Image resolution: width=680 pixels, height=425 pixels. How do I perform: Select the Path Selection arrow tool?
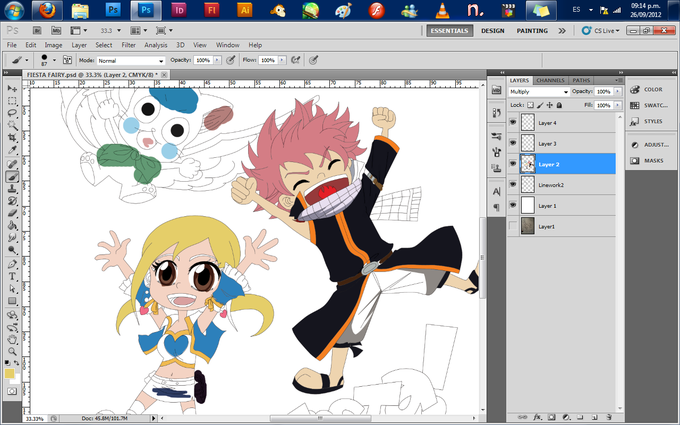pyautogui.click(x=12, y=288)
